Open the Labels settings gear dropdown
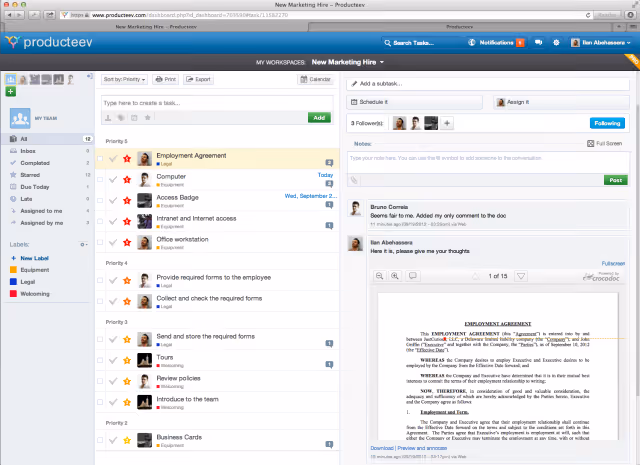 tap(84, 245)
